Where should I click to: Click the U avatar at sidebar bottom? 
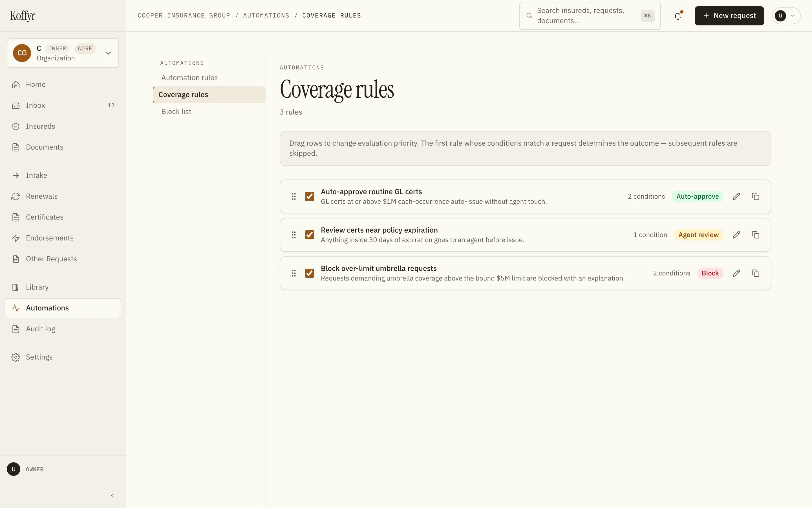14,469
